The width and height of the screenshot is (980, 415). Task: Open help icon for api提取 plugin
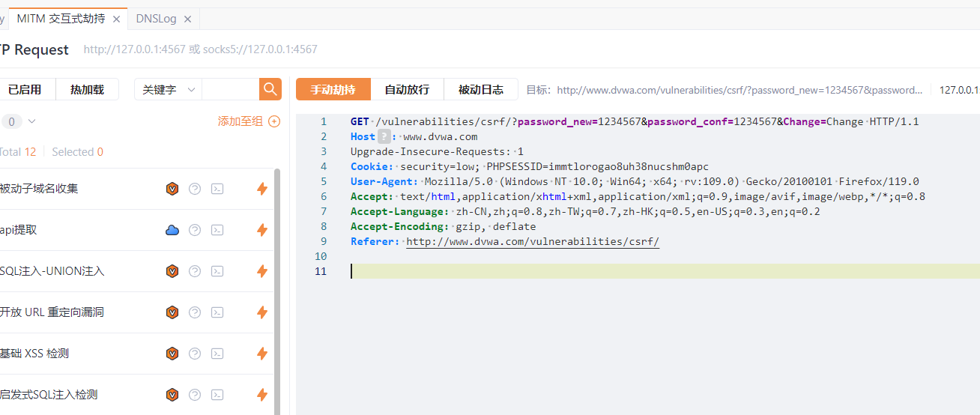[x=195, y=230]
